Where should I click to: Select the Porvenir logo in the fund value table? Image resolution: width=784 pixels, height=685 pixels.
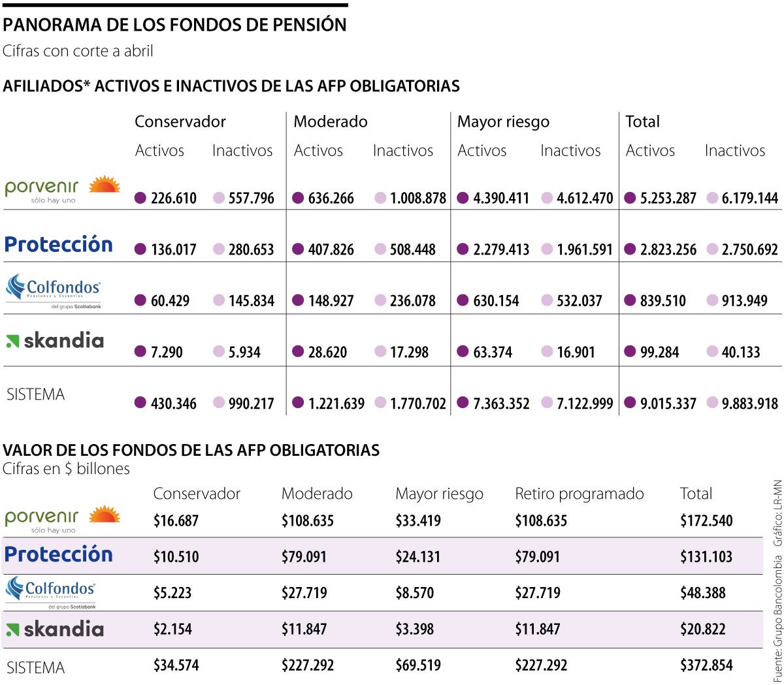tap(62, 519)
